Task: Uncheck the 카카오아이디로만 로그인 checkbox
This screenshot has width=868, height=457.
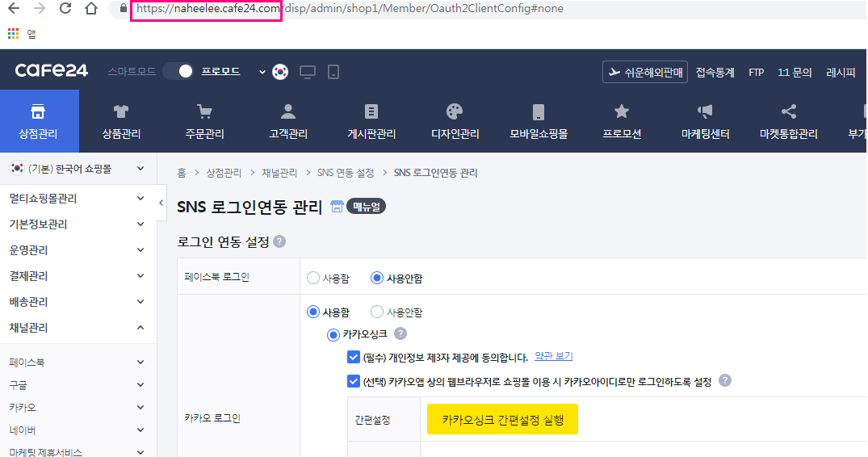Action: tap(353, 381)
